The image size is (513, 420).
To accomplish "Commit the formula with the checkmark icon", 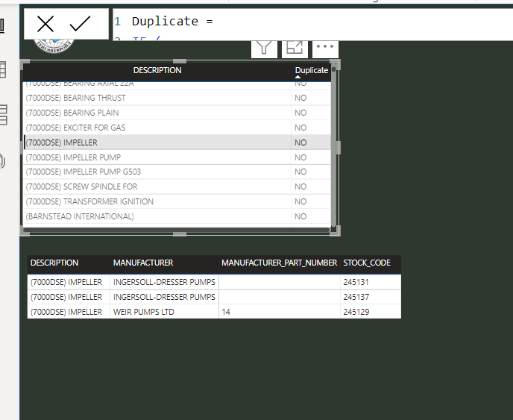I will tap(81, 24).
